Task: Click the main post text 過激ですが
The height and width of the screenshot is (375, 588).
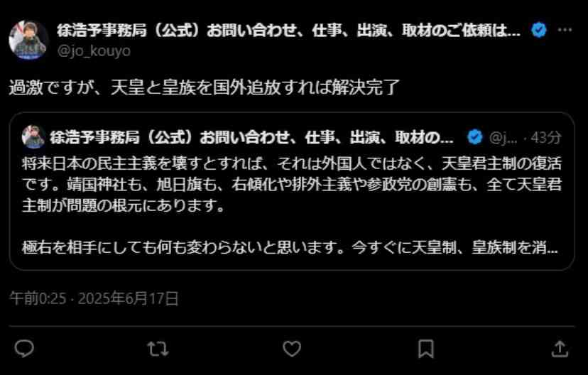Action: (204, 87)
